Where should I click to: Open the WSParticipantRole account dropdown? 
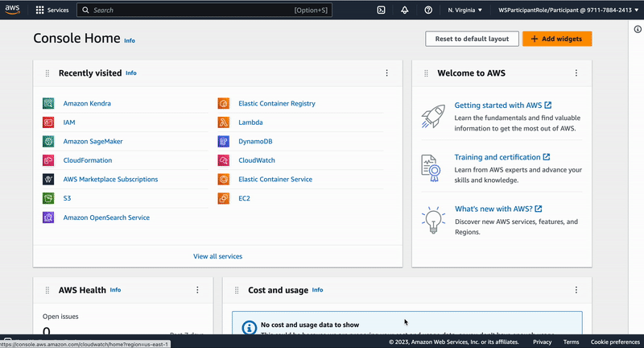tap(568, 10)
